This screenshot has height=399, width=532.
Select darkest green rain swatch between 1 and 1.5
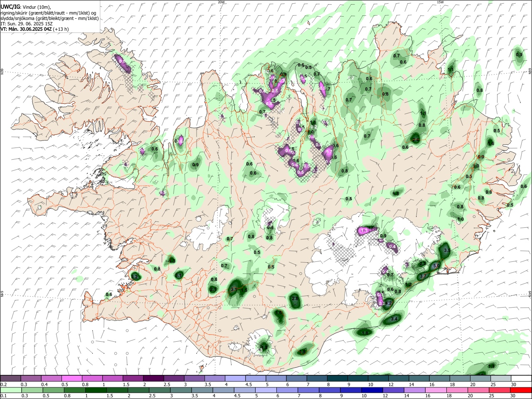click(96, 390)
